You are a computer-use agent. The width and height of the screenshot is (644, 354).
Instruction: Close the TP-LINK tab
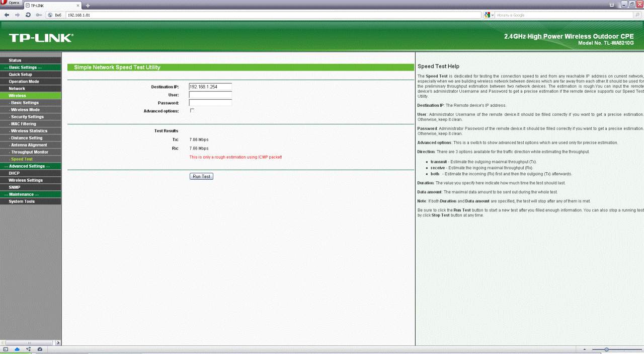coord(78,5)
